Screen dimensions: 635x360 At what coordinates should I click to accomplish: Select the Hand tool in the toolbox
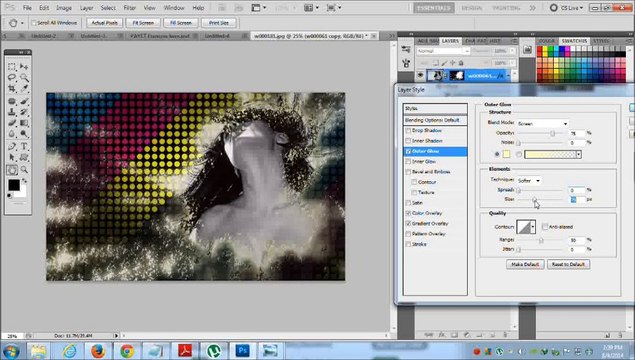click(12, 170)
